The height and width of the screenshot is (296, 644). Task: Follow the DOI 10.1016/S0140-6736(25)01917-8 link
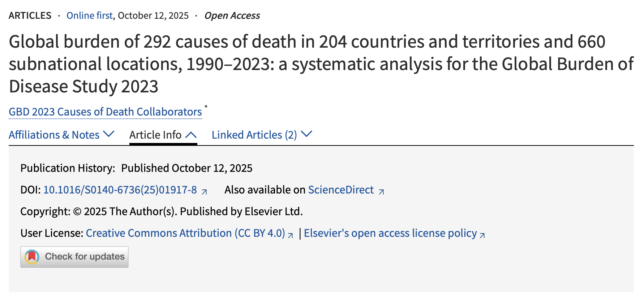point(120,190)
